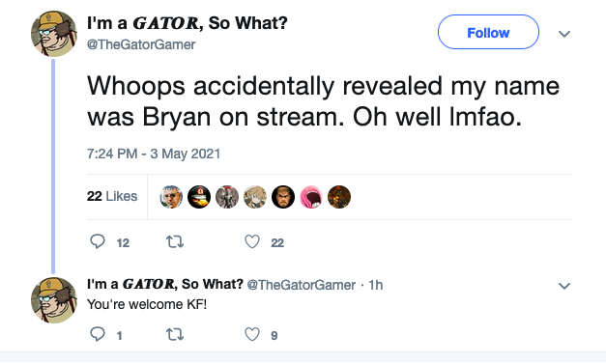This screenshot has height=364, width=606.
Task: Like the main tweet with heart icon
Action: [252, 242]
